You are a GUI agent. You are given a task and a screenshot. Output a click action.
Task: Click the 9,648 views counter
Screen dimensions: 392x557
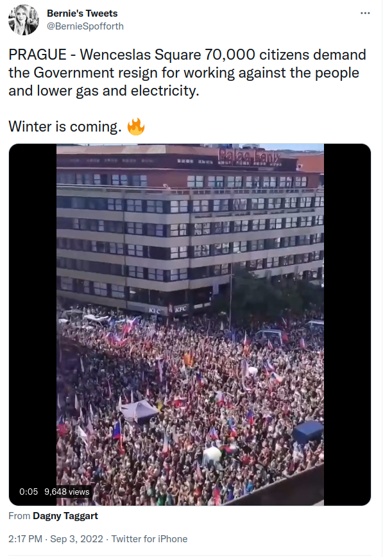tap(67, 492)
